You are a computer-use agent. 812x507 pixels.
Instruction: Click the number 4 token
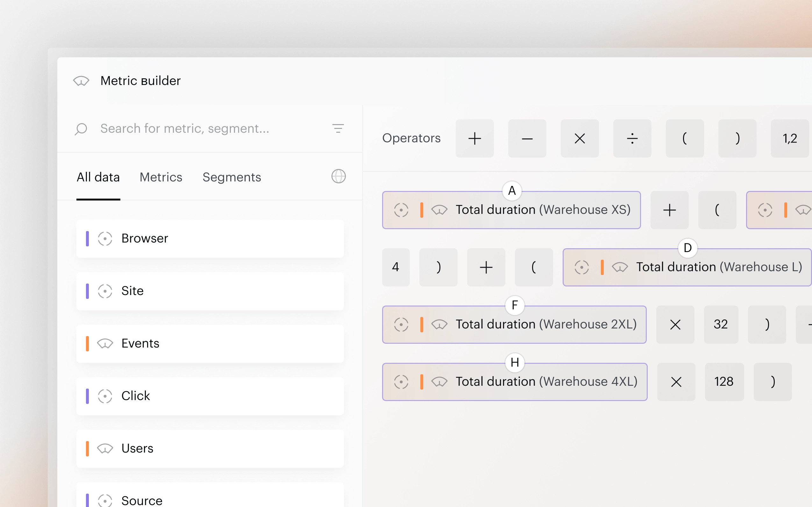(x=396, y=267)
